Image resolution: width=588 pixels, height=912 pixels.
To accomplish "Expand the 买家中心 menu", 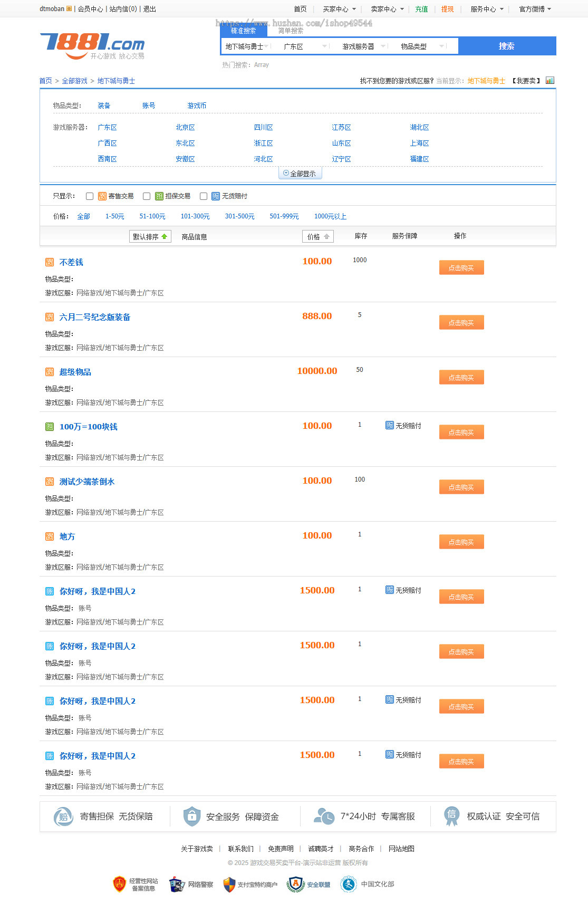I will point(339,9).
